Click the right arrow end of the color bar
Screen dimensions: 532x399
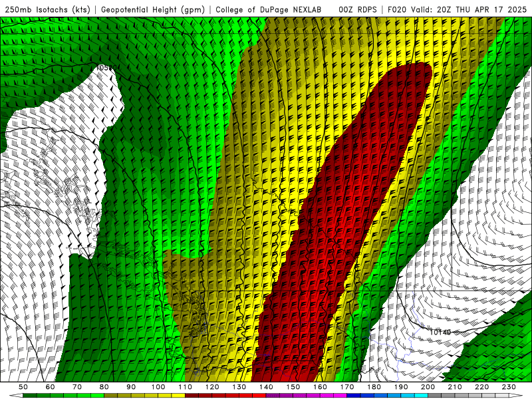tap(516, 396)
